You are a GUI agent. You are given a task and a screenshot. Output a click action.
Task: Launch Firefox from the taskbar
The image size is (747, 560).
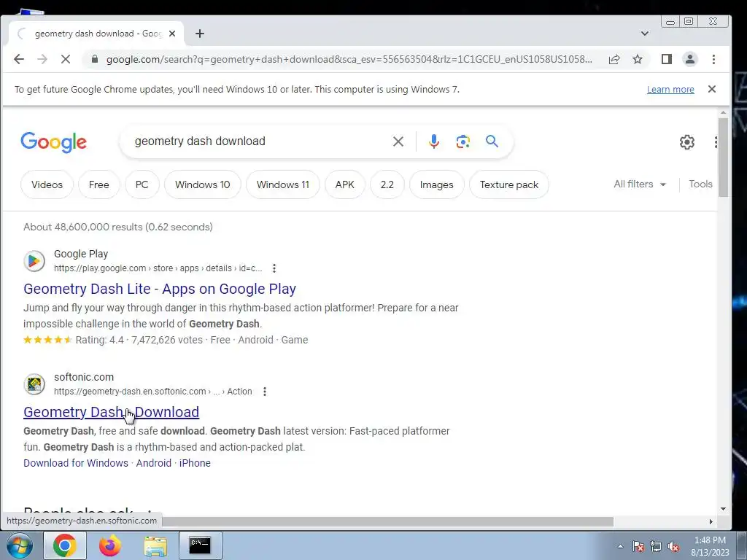[109, 545]
